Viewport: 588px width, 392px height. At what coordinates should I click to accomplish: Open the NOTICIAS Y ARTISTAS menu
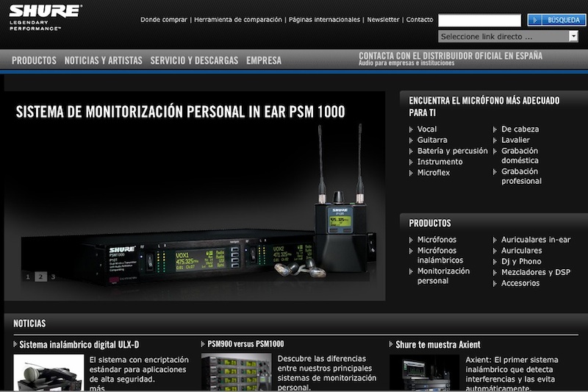coord(103,60)
